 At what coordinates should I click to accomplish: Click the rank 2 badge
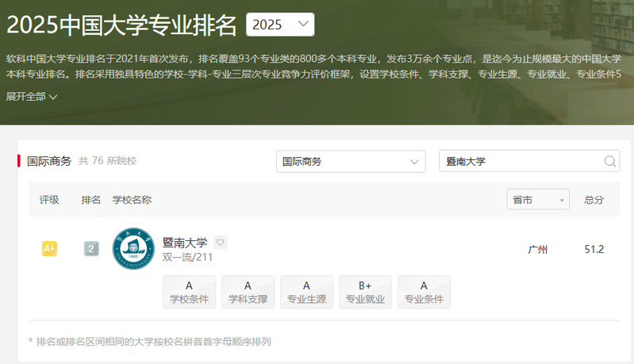91,249
